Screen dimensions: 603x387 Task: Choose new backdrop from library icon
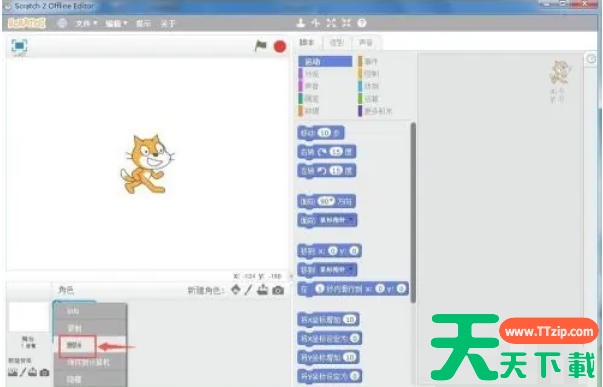tap(13, 372)
